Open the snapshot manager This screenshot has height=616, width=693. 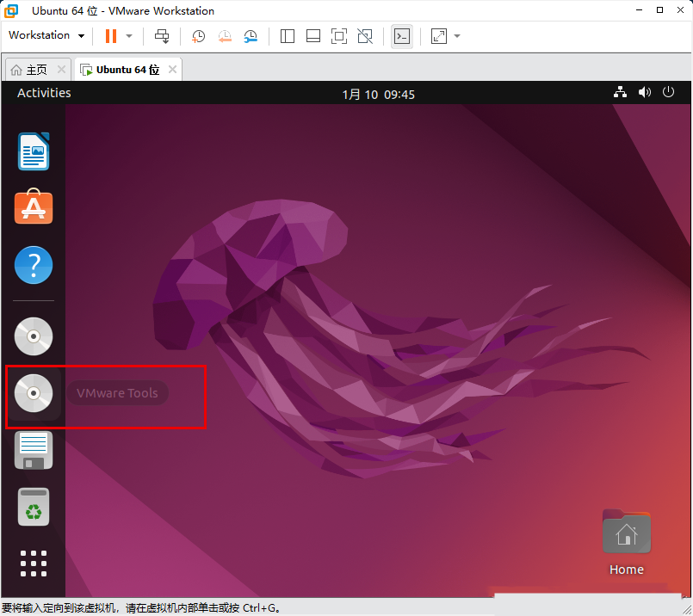pyautogui.click(x=251, y=35)
